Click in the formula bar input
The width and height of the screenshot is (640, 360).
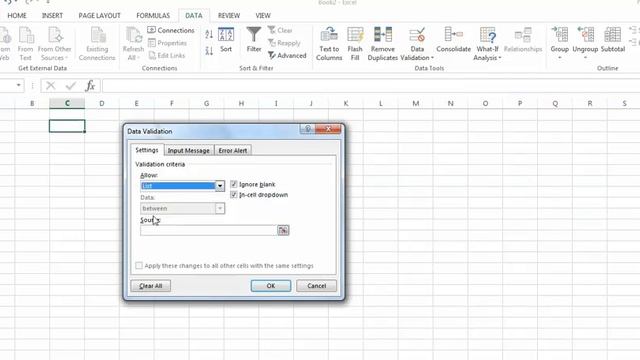click(x=371, y=86)
